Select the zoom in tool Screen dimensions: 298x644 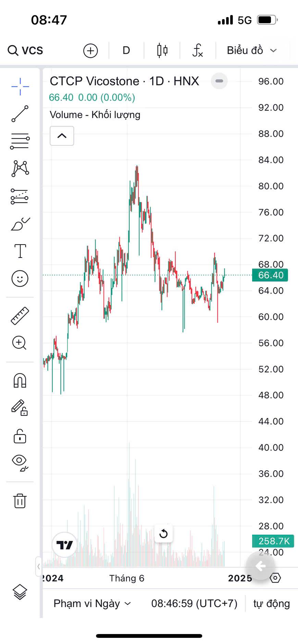(20, 343)
